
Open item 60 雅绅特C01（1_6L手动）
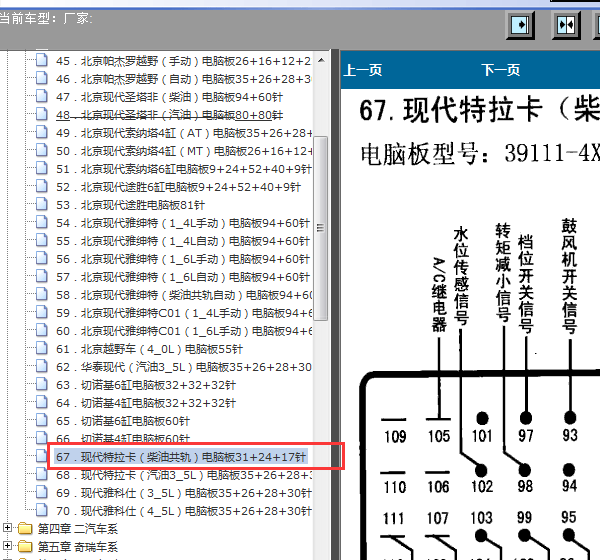click(x=184, y=331)
